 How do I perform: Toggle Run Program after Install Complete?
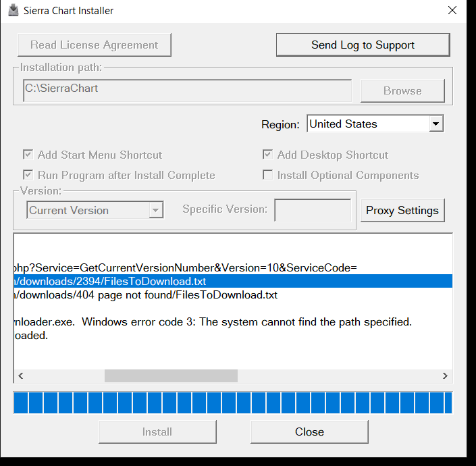point(28,175)
